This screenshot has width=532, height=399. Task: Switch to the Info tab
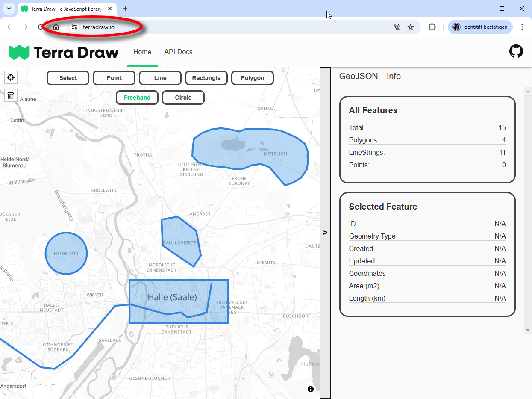394,76
